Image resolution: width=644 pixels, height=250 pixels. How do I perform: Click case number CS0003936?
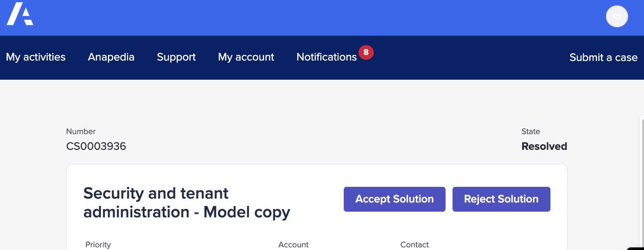[96, 146]
